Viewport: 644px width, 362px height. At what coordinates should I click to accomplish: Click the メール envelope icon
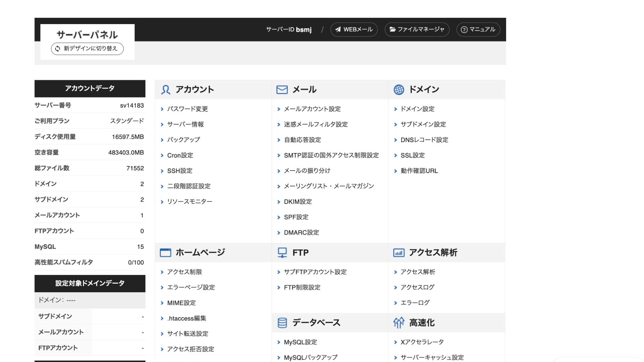(x=282, y=89)
